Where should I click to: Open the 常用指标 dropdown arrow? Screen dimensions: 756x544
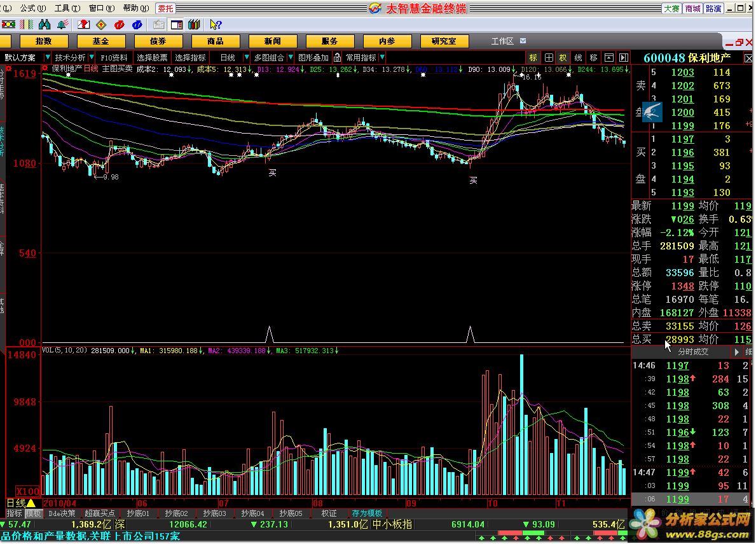pos(382,58)
